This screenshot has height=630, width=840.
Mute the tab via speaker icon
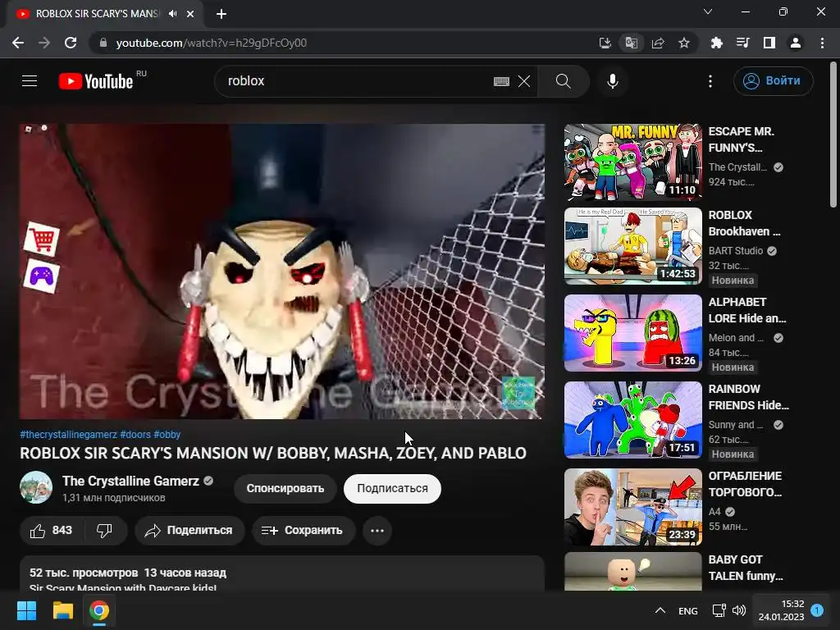172,14
